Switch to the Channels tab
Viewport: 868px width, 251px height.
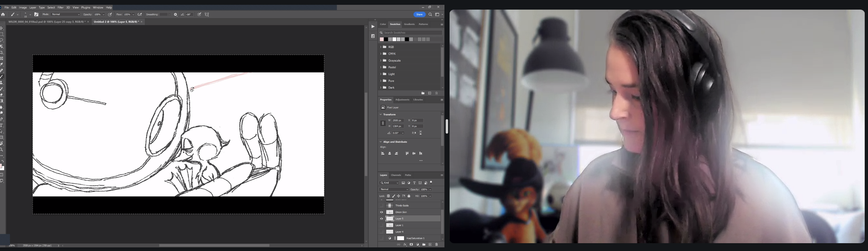(396, 175)
